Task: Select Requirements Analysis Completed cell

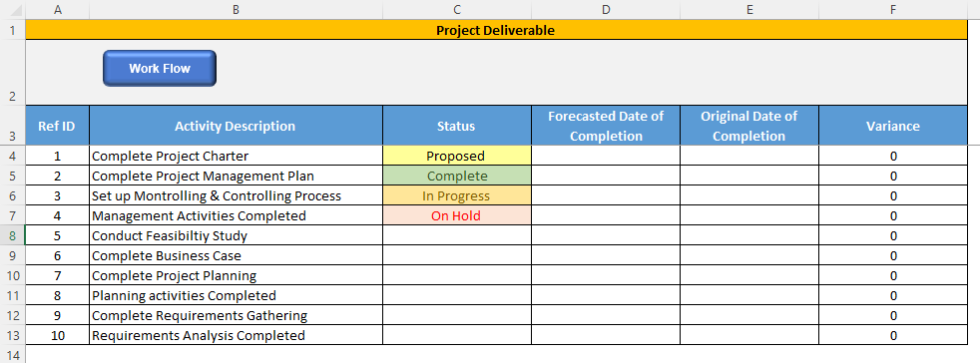Action: [236, 335]
